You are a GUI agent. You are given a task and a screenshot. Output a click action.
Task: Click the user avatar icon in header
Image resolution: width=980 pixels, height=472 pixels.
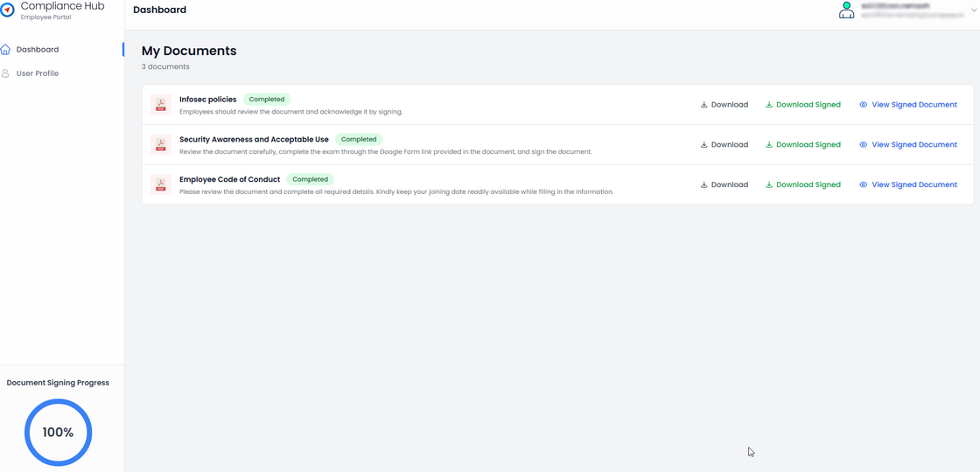coord(846,10)
